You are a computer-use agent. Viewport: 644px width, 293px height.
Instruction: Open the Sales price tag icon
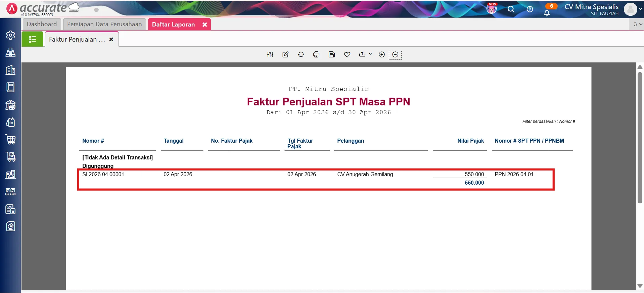point(10,122)
